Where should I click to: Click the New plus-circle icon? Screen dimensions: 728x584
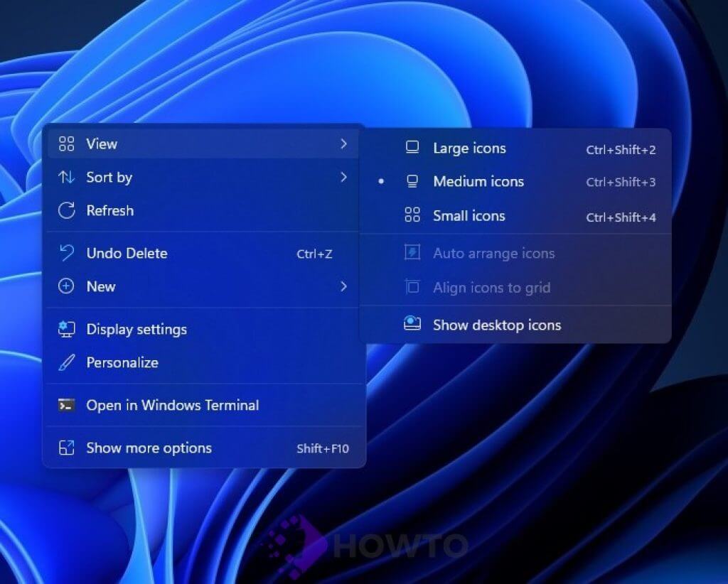click(66, 286)
